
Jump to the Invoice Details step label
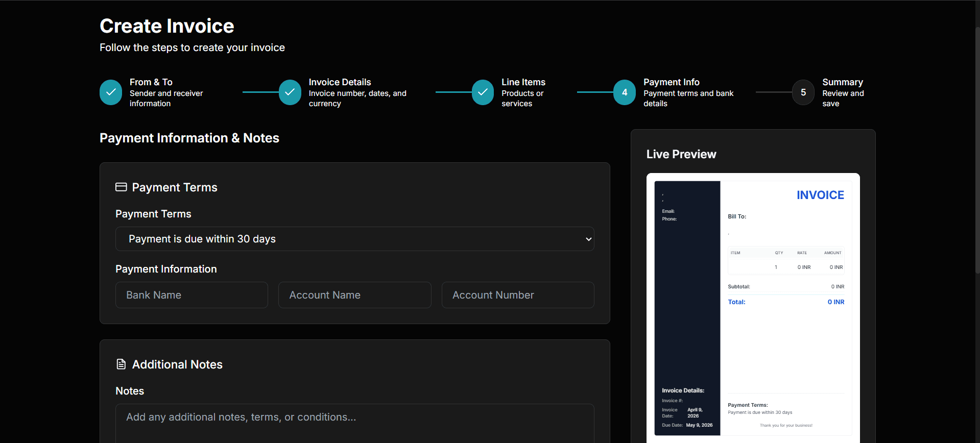click(340, 82)
